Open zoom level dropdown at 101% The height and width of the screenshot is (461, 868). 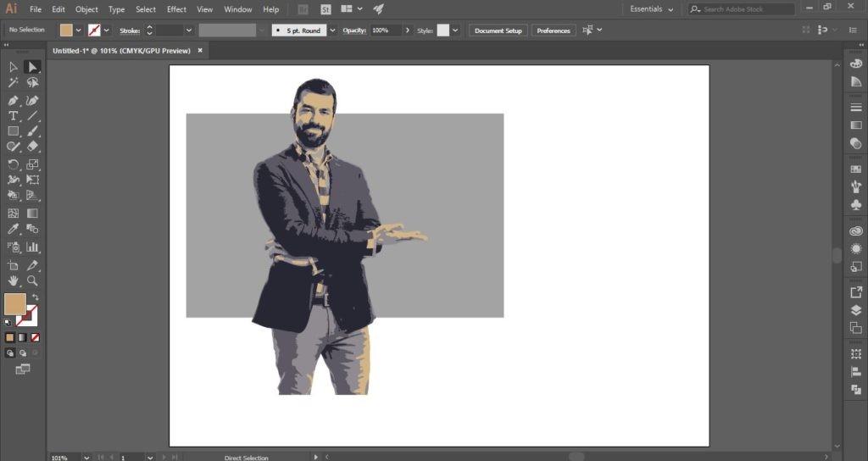tap(86, 457)
